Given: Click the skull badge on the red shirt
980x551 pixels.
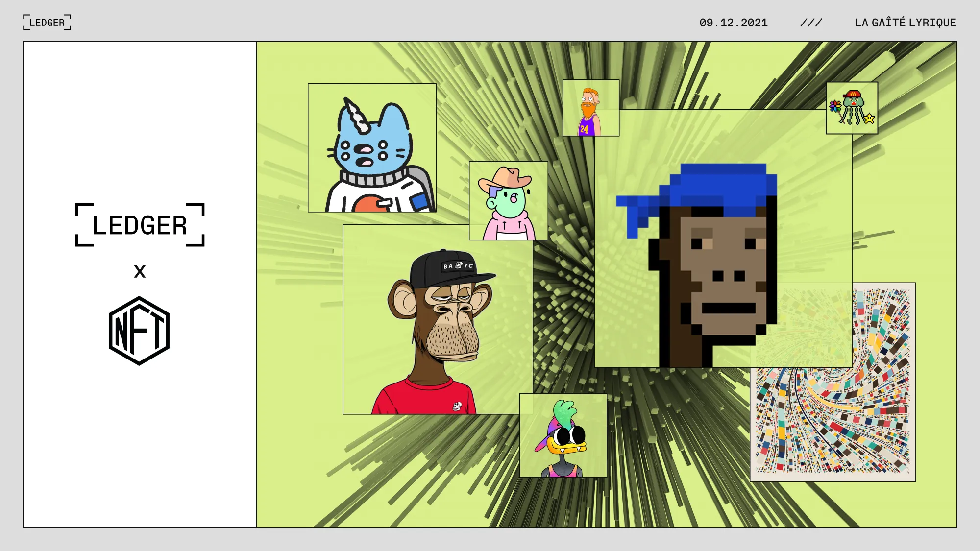Looking at the screenshot, I should [457, 406].
